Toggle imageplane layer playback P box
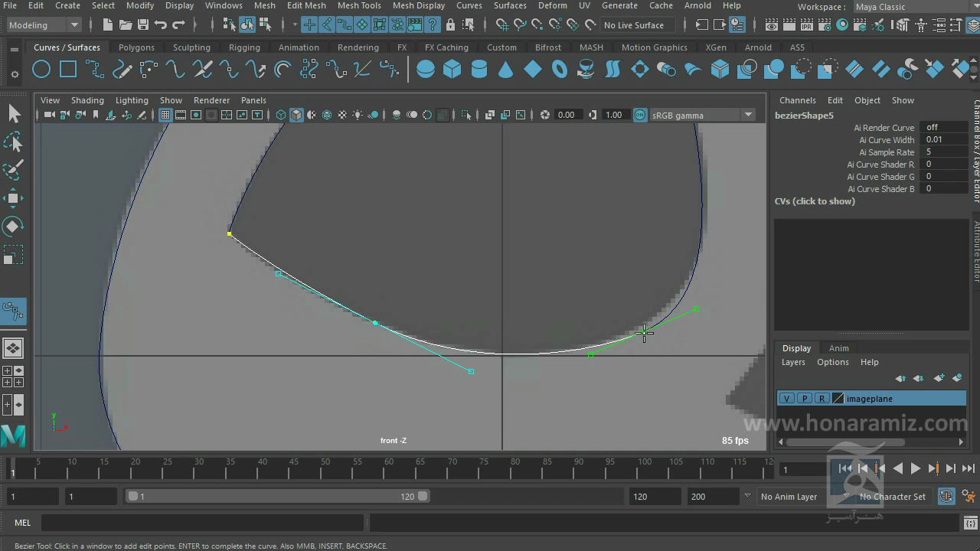 pyautogui.click(x=804, y=399)
